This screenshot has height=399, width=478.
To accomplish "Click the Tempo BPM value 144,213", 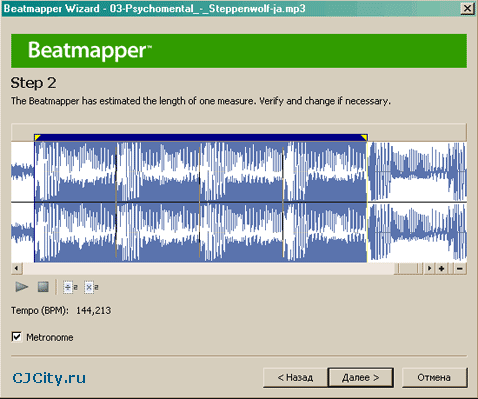I will 93,311.
